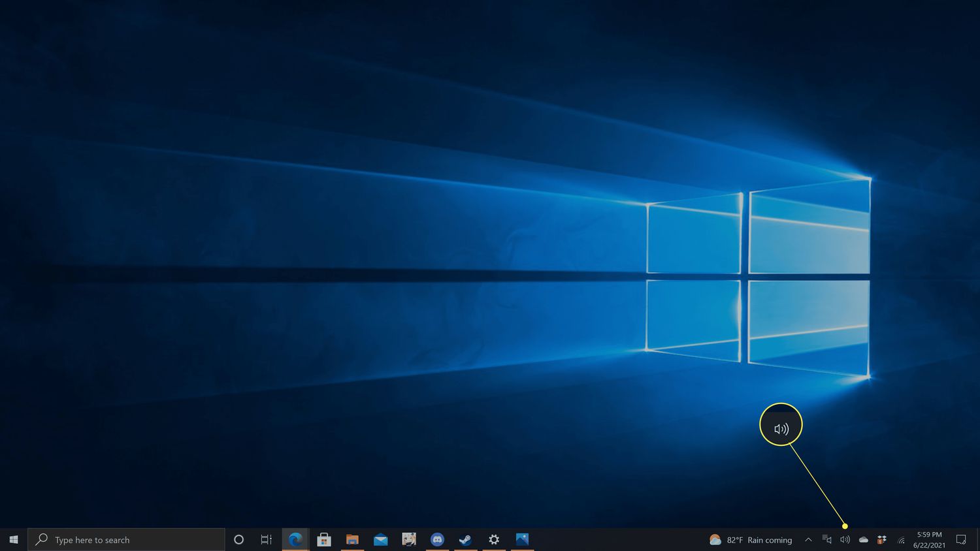Launch Microsoft Edge from the taskbar

[295, 540]
